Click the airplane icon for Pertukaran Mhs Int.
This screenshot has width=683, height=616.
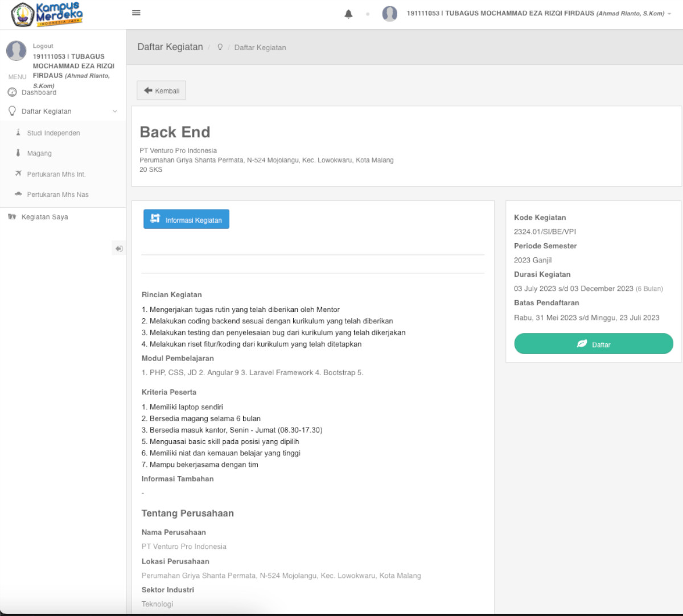(18, 174)
